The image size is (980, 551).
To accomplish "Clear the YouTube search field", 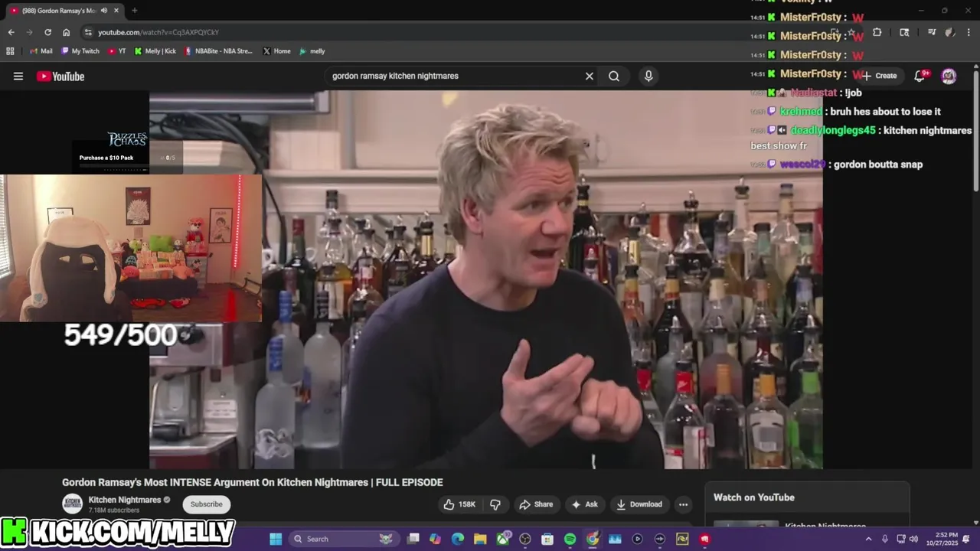I will coord(590,76).
